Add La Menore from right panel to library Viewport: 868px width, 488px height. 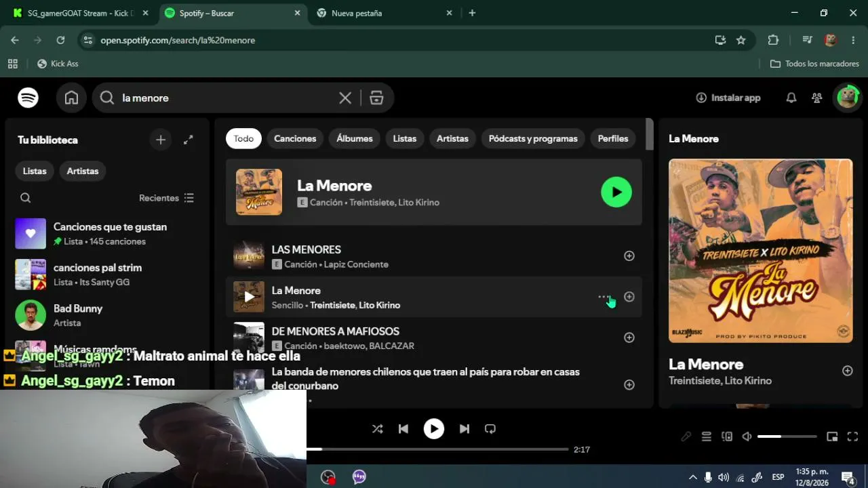(x=847, y=371)
